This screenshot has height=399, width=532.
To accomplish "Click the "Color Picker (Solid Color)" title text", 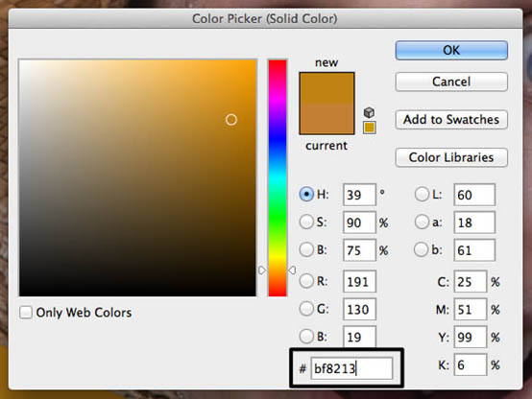I will click(265, 18).
